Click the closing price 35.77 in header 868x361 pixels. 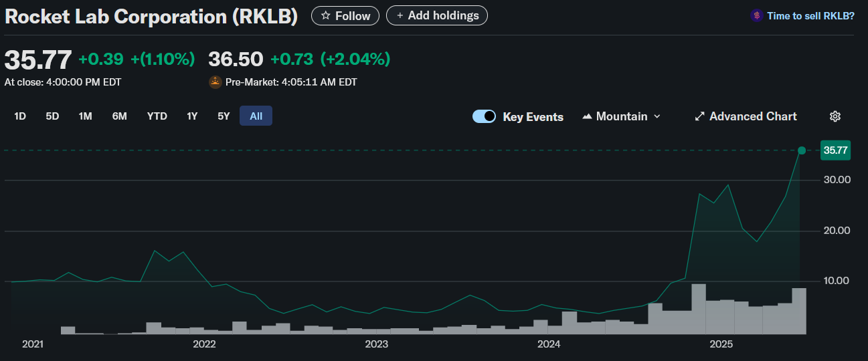38,59
